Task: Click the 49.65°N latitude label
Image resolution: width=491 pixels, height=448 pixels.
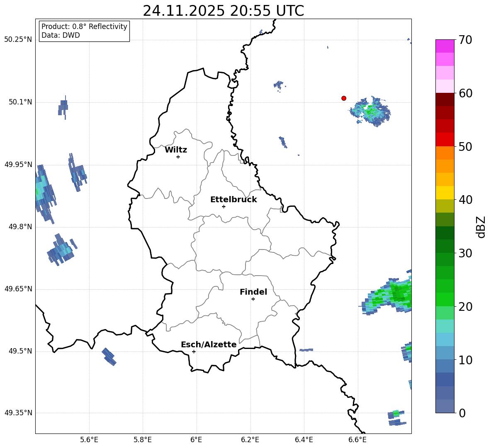Action: point(18,288)
